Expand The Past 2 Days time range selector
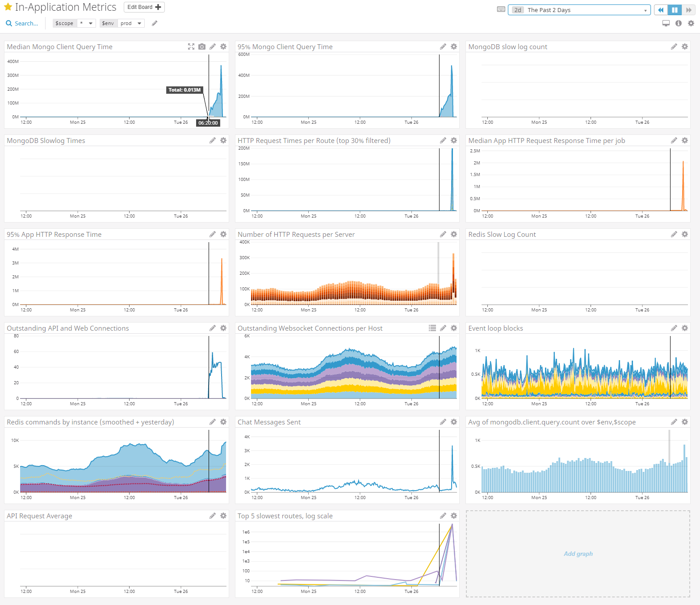 pos(579,10)
